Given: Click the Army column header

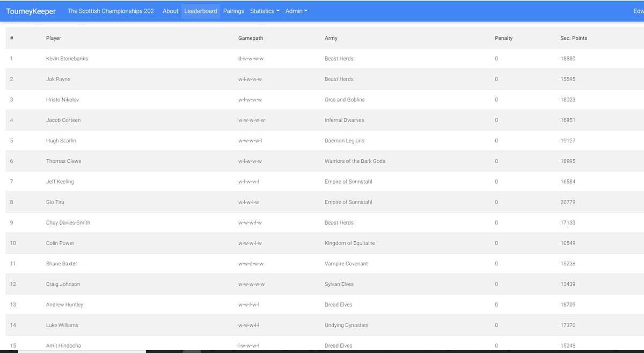Looking at the screenshot, I should tap(331, 38).
